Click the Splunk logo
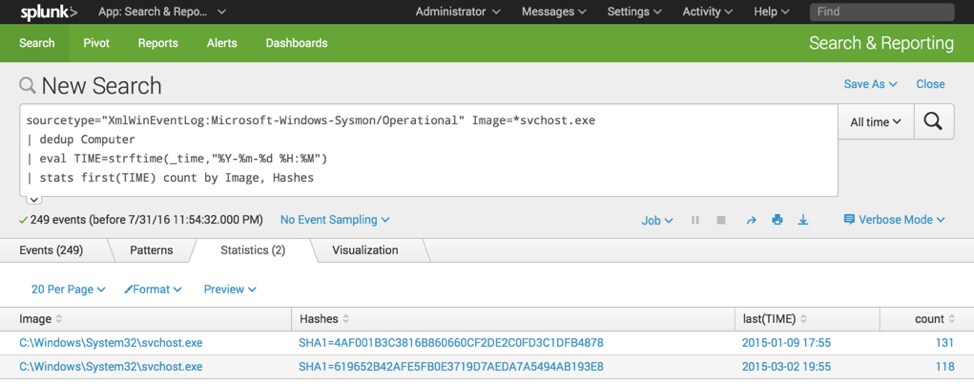Image resolution: width=974 pixels, height=389 pixels. point(48,12)
